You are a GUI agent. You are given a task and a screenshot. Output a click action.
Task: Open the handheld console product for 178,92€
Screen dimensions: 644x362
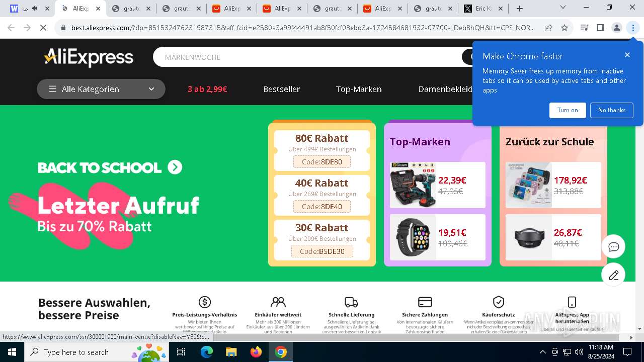coord(553,185)
